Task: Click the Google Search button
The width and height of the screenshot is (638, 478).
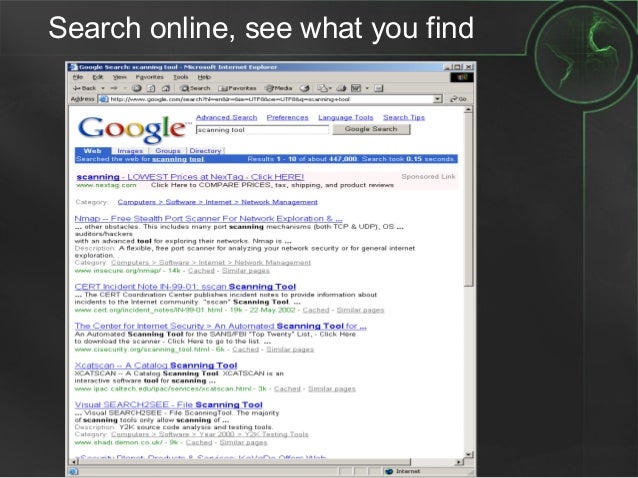Action: pos(371,129)
